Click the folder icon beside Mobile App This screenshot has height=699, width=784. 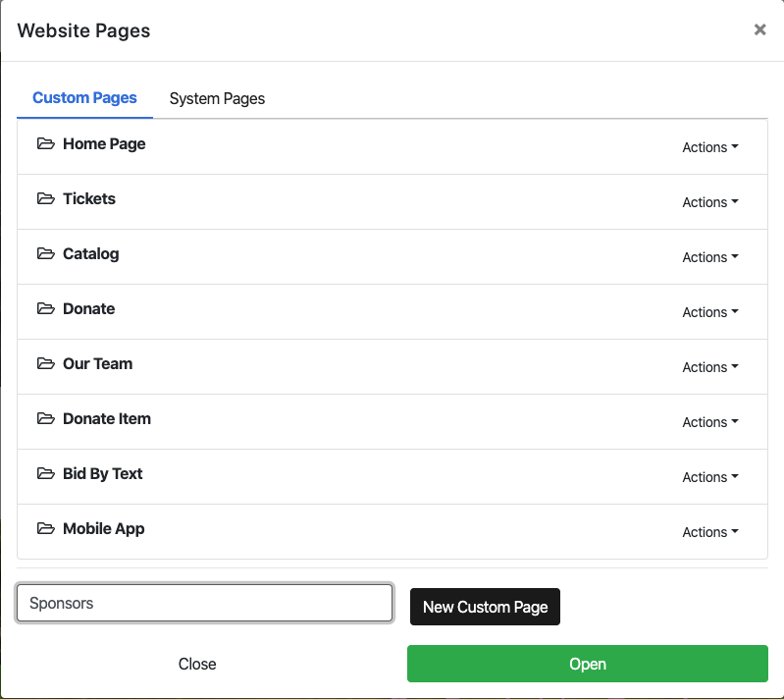click(45, 529)
